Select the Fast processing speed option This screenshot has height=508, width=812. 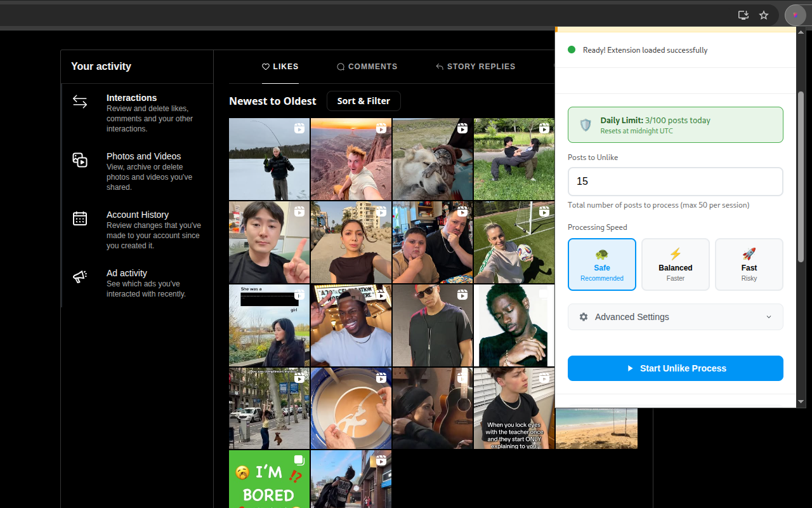point(749,264)
